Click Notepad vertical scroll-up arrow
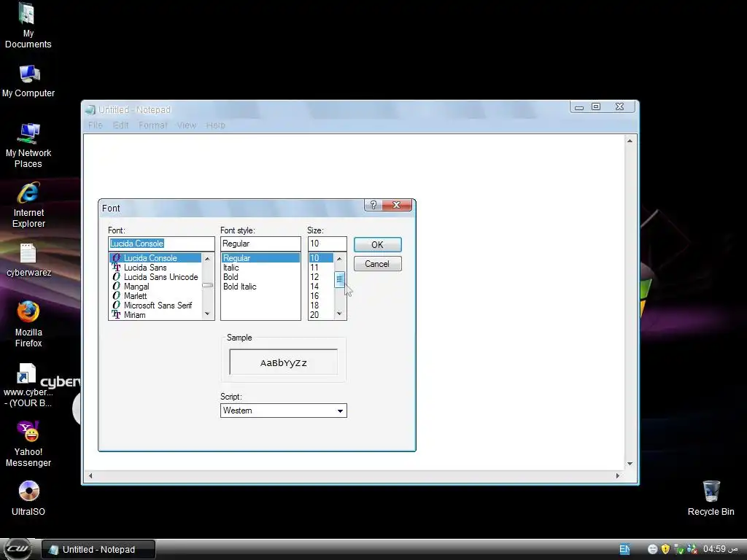 pos(630,141)
